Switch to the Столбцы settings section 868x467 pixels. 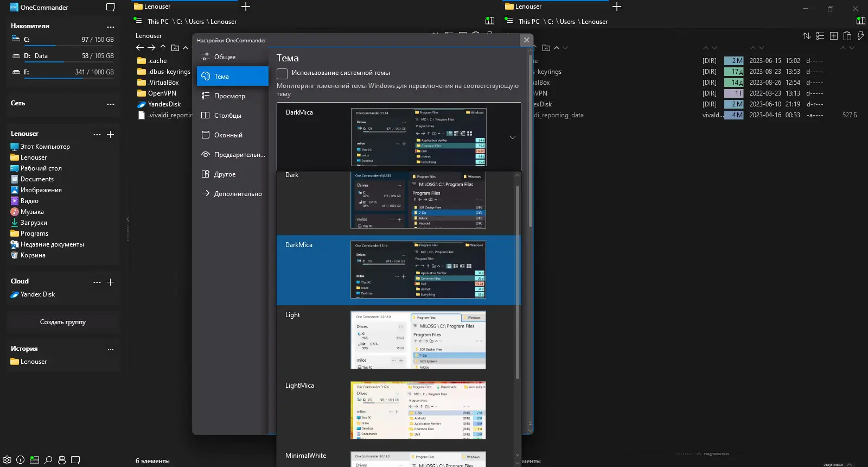pos(227,116)
